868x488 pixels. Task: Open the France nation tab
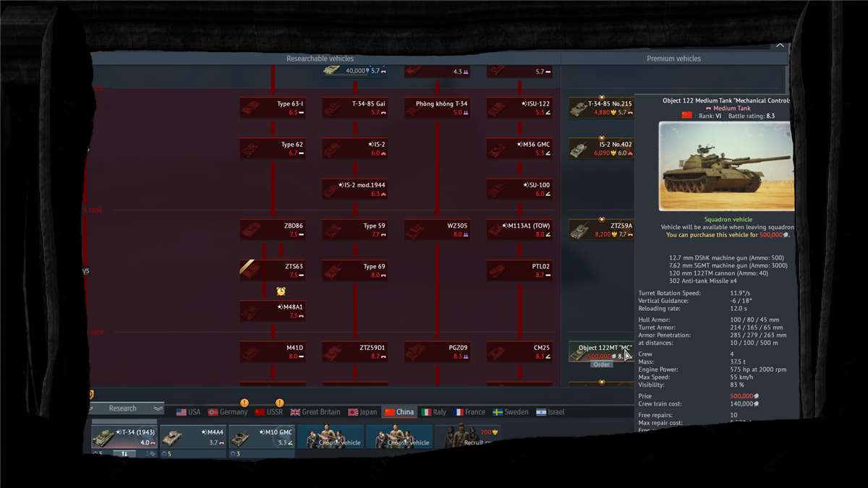469,411
